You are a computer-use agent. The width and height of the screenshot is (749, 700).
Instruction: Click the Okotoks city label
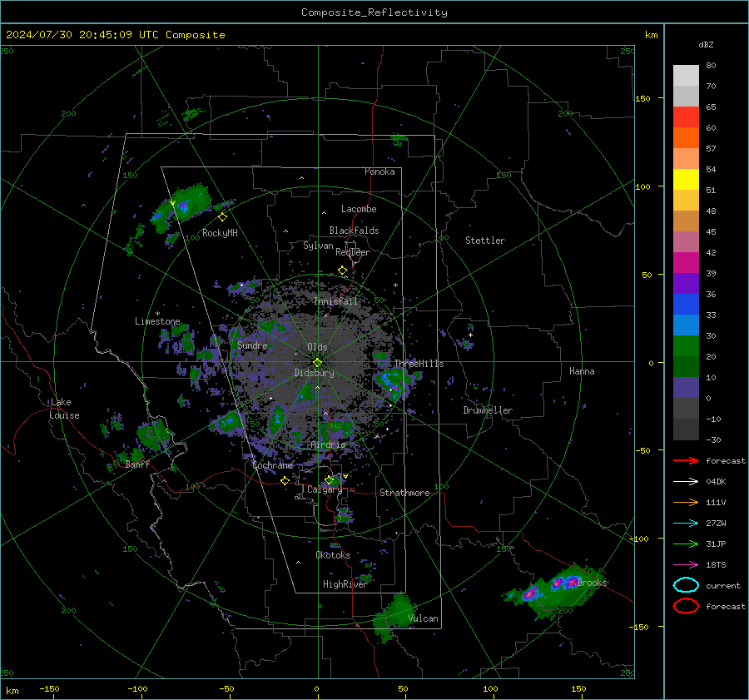click(x=333, y=555)
